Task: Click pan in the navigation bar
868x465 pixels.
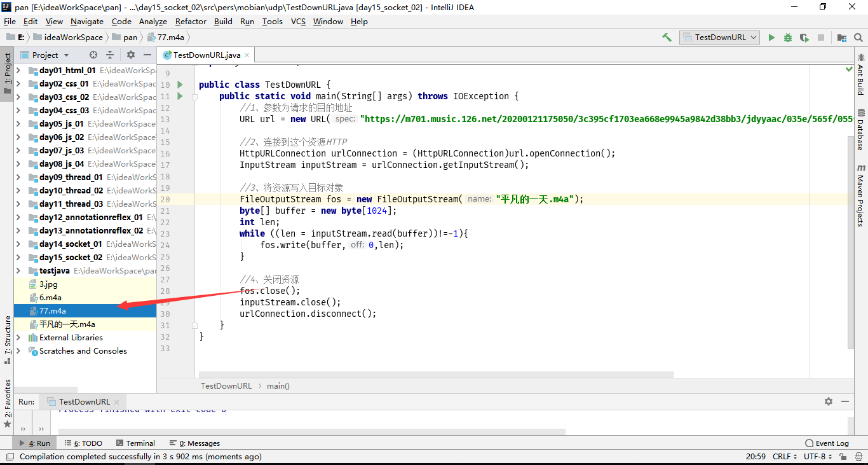Action: 124,38
